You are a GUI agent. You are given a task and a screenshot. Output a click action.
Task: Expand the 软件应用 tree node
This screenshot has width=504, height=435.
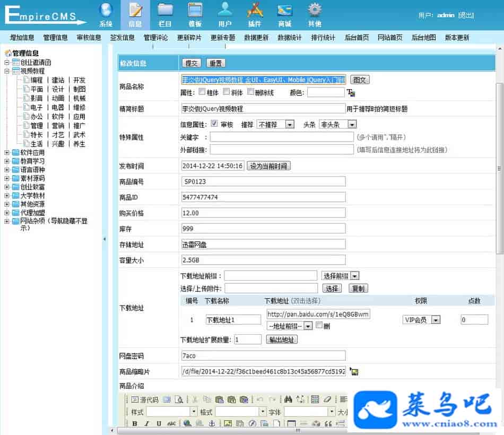[x=7, y=153]
